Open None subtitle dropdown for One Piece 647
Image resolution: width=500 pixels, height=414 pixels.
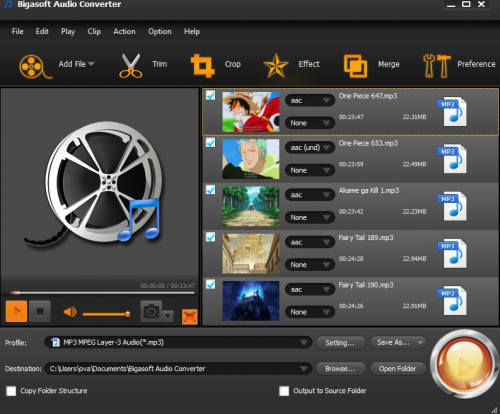point(310,123)
